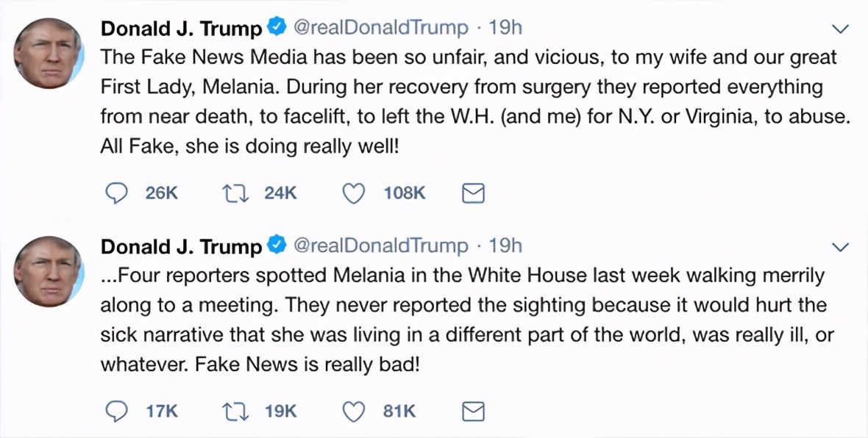Visit @realDonaldTrump handle on the first tweet
The height and width of the screenshot is (438, 868).
click(381, 28)
